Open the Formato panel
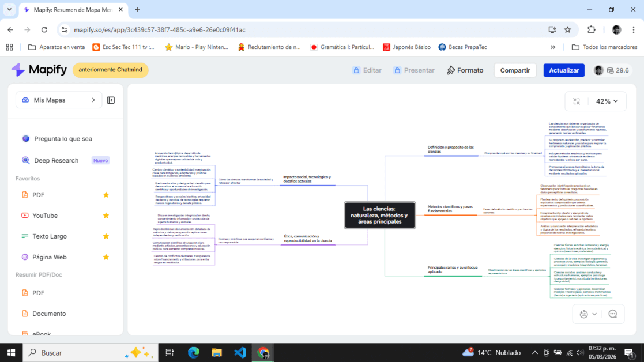This screenshot has height=362, width=644. coord(465,70)
